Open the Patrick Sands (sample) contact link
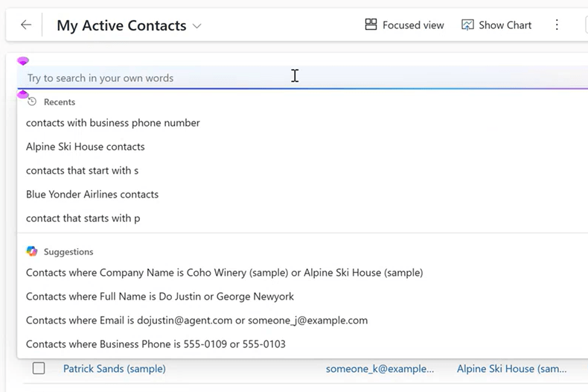Screen dimensions: 588x392 click(115, 369)
